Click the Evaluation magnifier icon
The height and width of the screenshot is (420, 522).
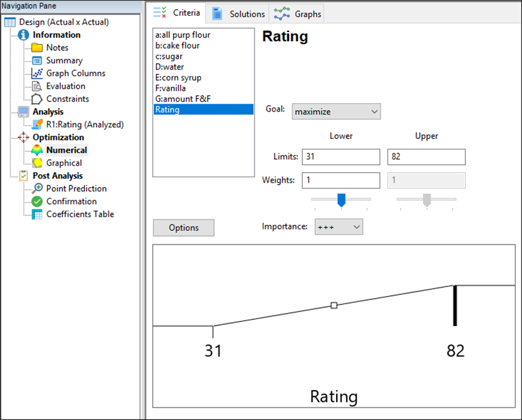(37, 86)
